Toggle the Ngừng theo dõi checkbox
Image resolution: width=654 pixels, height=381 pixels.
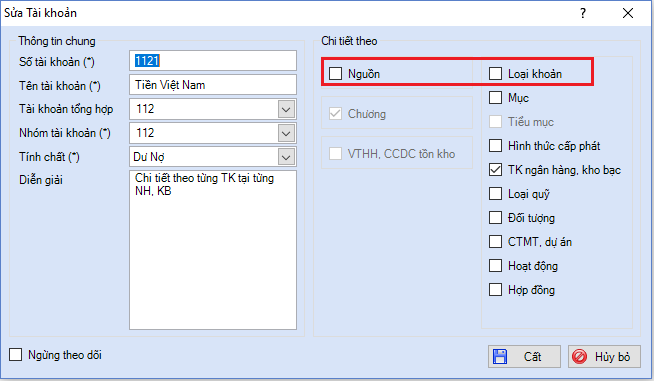coord(15,354)
